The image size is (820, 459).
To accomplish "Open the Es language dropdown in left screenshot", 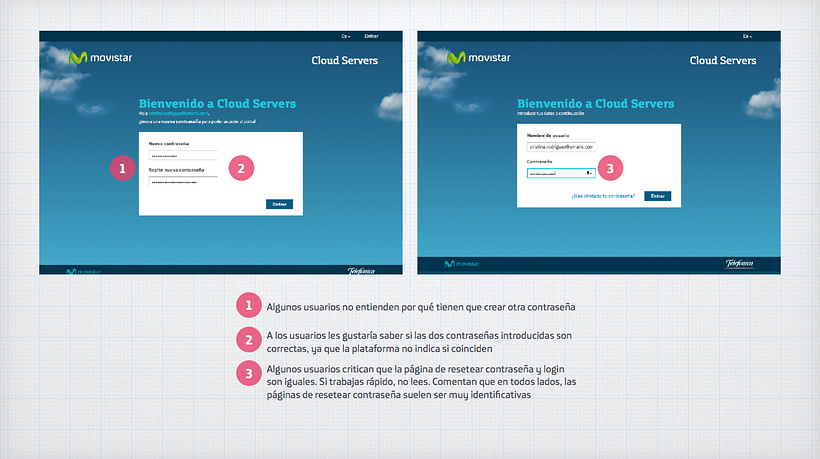I will click(x=346, y=36).
